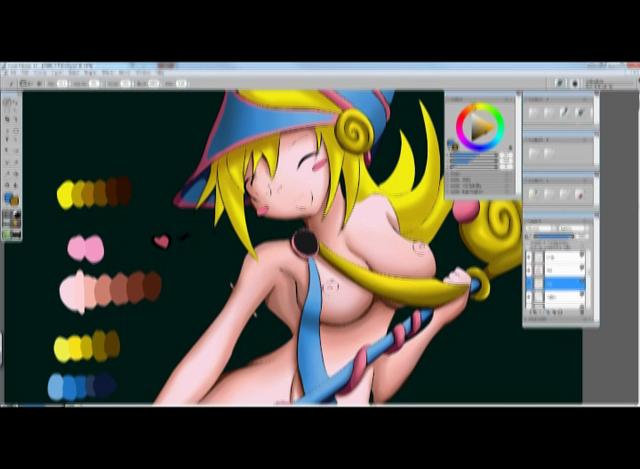Click the first value field on property bar
The width and height of the screenshot is (640, 469).
(x=62, y=84)
